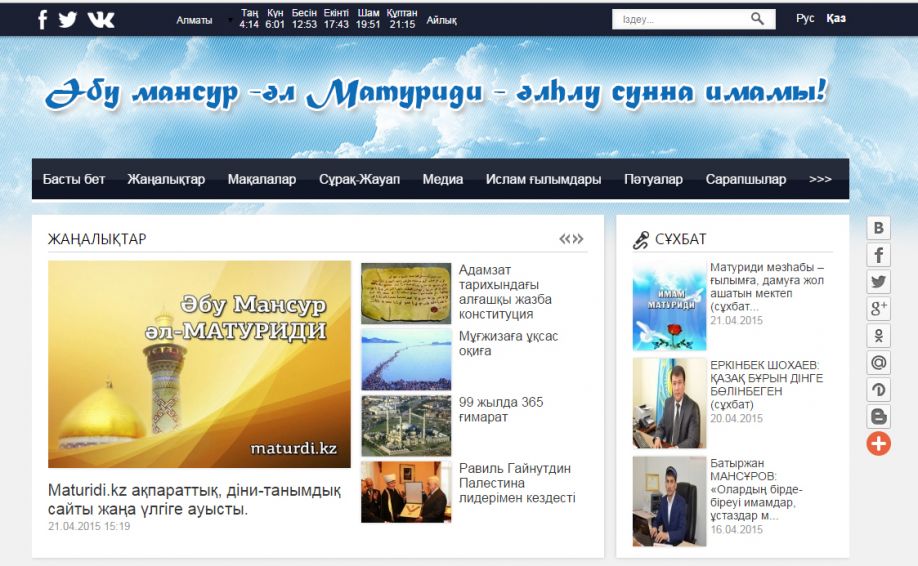Click the search magnifier icon
Viewport: 918px width, 566px height.
757,18
